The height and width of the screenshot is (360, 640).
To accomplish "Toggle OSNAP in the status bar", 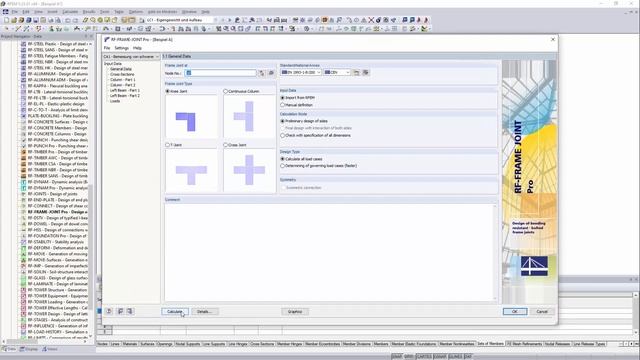I will coord(440,357).
